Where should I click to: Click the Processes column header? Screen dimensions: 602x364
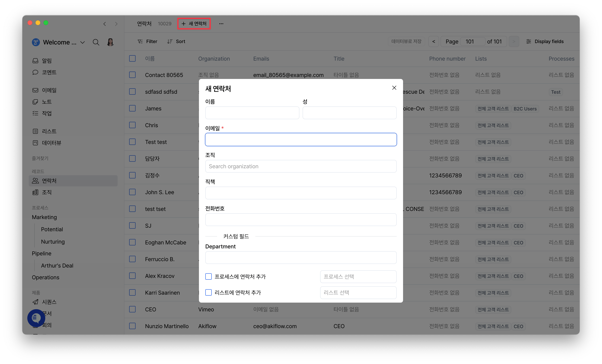(x=561, y=59)
